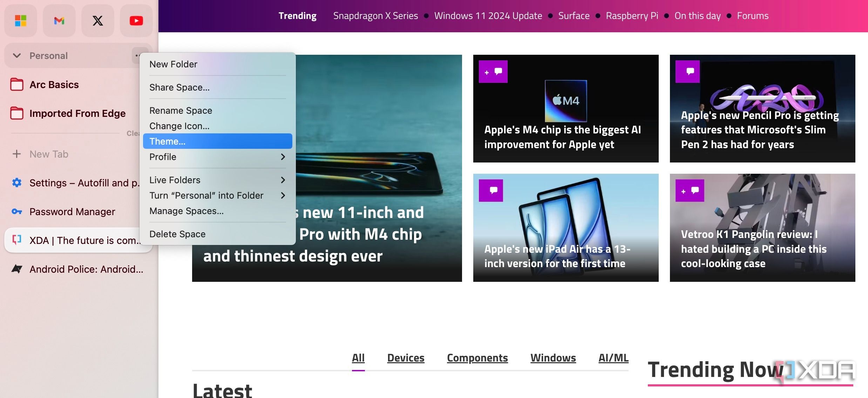This screenshot has height=398, width=868.
Task: Collapse the Personal space chevron
Action: (16, 55)
